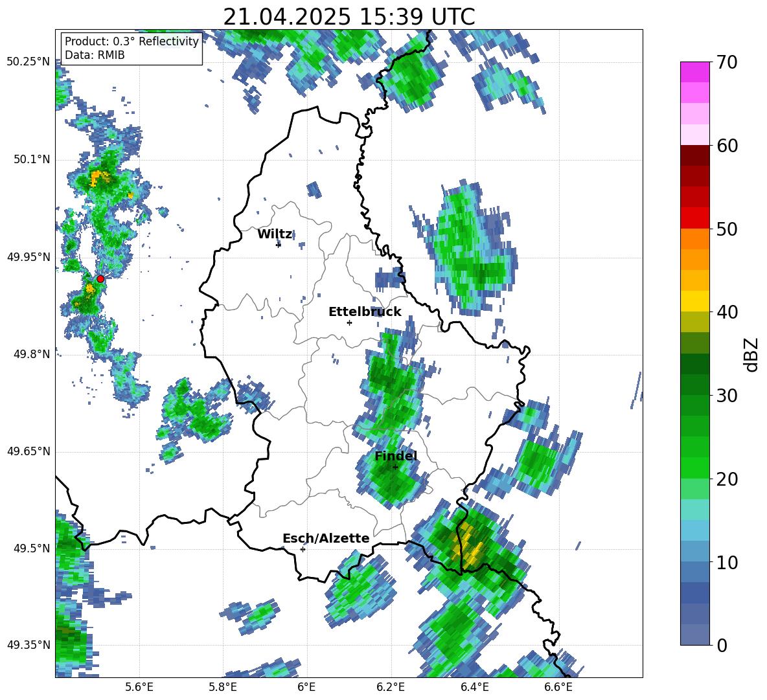Viewport: 767px width, 700px height.
Task: Click the 6.4°E longitude label
Action: (x=474, y=687)
